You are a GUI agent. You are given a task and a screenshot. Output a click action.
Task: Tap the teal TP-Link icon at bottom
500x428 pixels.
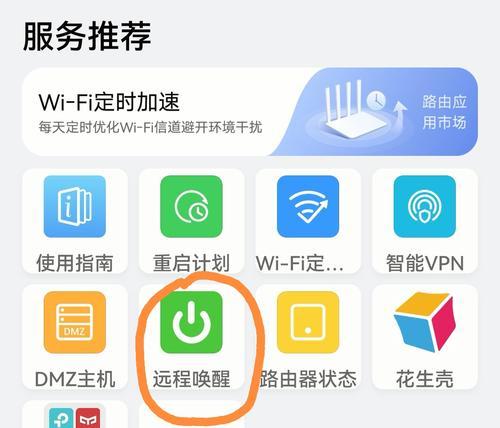click(x=62, y=418)
